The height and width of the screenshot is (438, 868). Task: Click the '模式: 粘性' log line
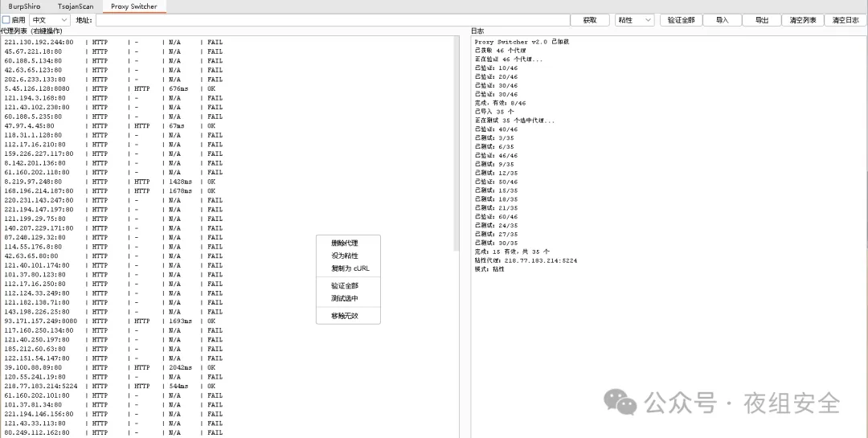pyautogui.click(x=489, y=269)
